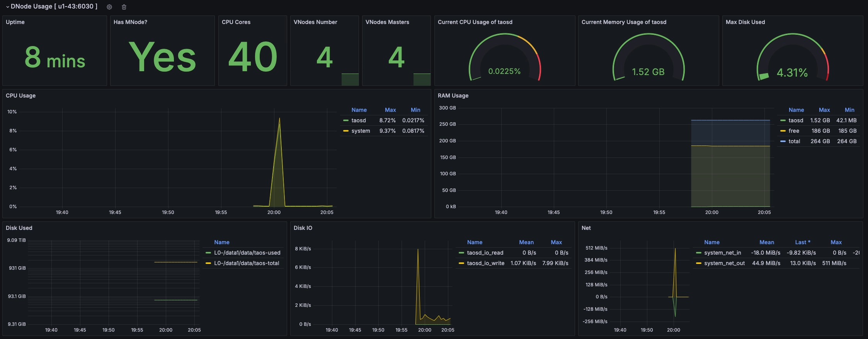Toggle taosd series in CPU Usage legend
Screen dimensions: 868x339
[x=358, y=120]
